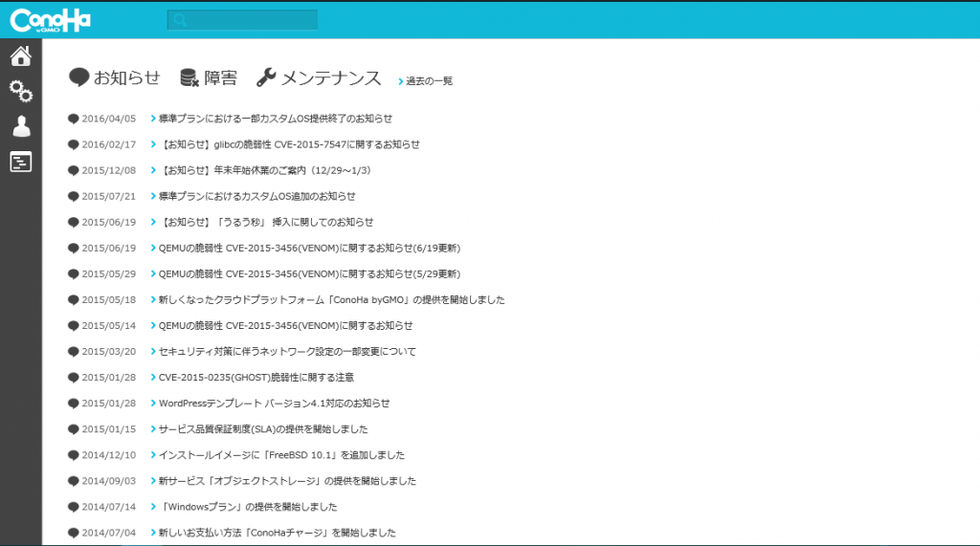This screenshot has height=546, width=980.
Task: Open the WordPressテンプレート バージョン4.1 notice
Action: [x=274, y=404]
